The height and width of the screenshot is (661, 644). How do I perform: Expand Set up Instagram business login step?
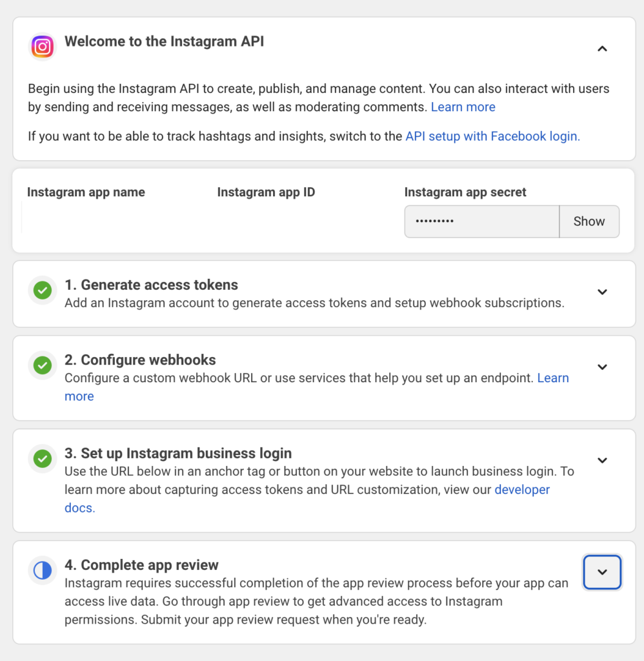602,460
